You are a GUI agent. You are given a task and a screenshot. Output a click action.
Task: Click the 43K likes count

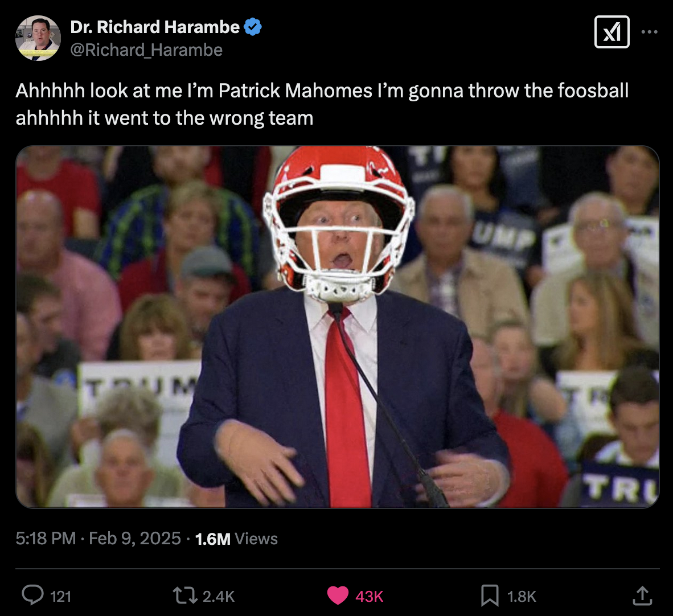(369, 596)
